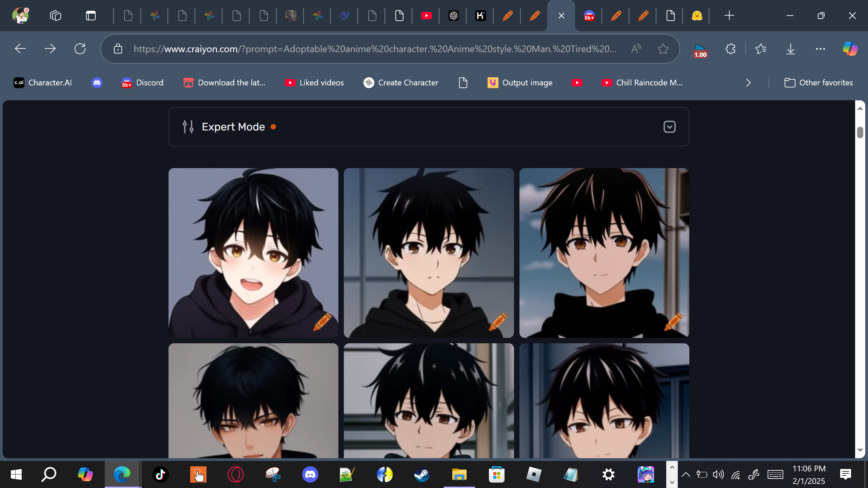The width and height of the screenshot is (868, 488).
Task: Open Settings and more ellipsis menu
Action: (x=820, y=49)
